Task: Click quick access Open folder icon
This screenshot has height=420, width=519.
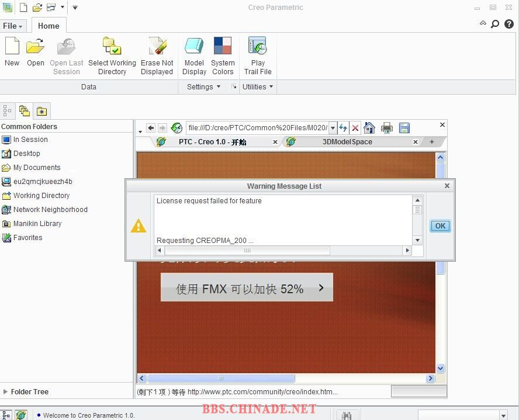Action: pos(37,7)
